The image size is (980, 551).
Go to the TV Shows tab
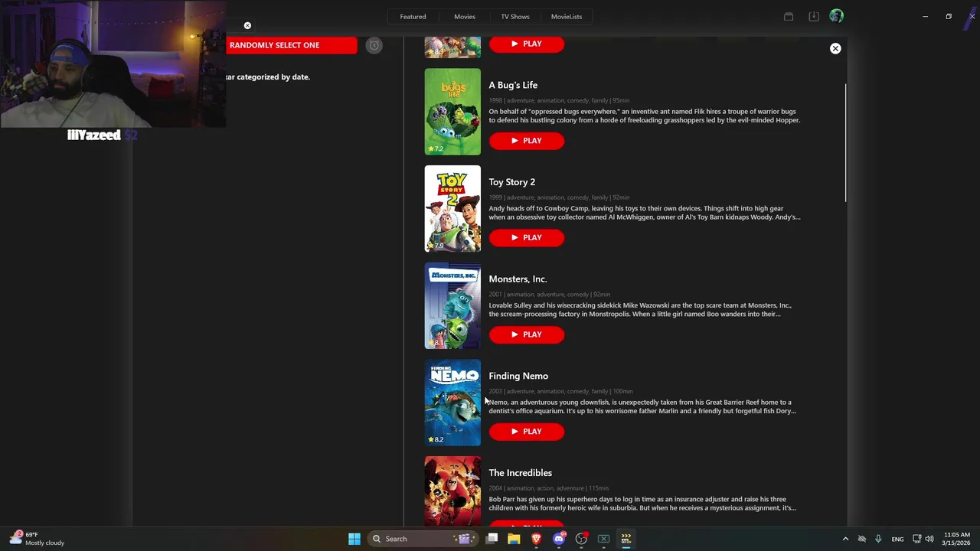[x=514, y=17]
